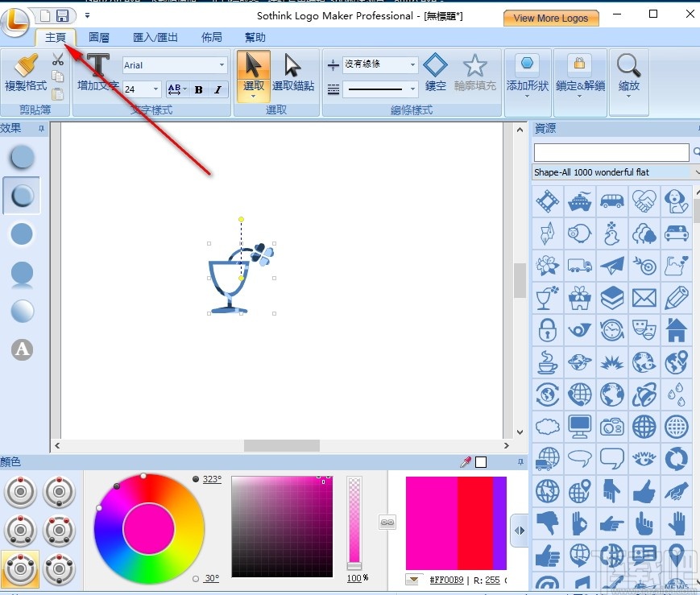
Task: Open the 匯入/匯出 menu
Action: click(x=155, y=37)
